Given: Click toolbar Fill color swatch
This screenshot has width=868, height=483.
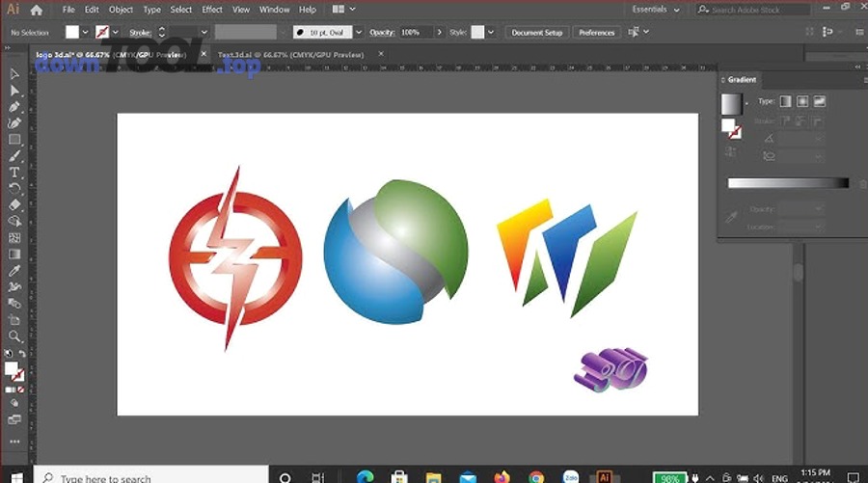Looking at the screenshot, I should tap(11, 368).
